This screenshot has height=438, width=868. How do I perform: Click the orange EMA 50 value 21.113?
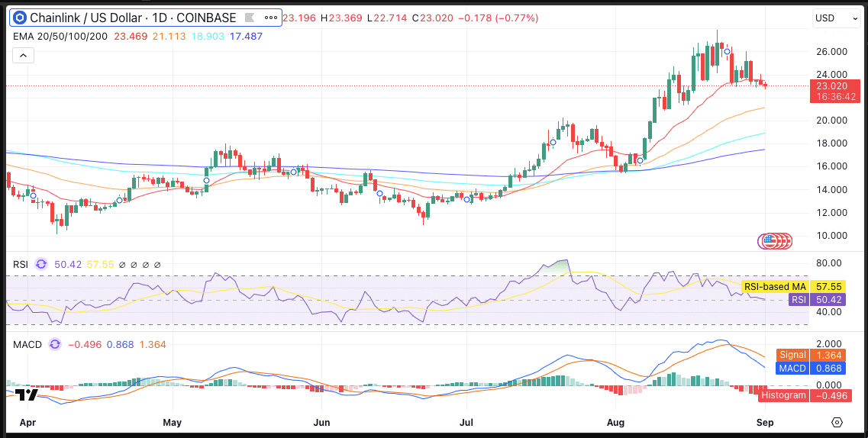pyautogui.click(x=169, y=37)
